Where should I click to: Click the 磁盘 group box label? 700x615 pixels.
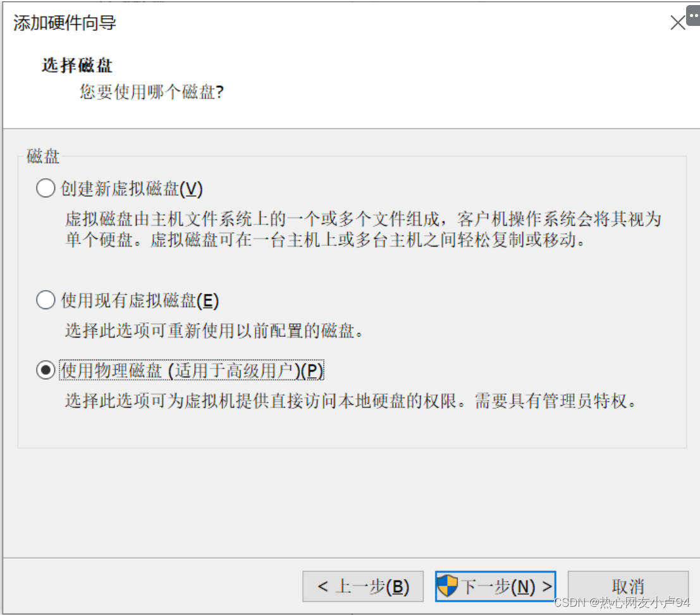tap(43, 156)
